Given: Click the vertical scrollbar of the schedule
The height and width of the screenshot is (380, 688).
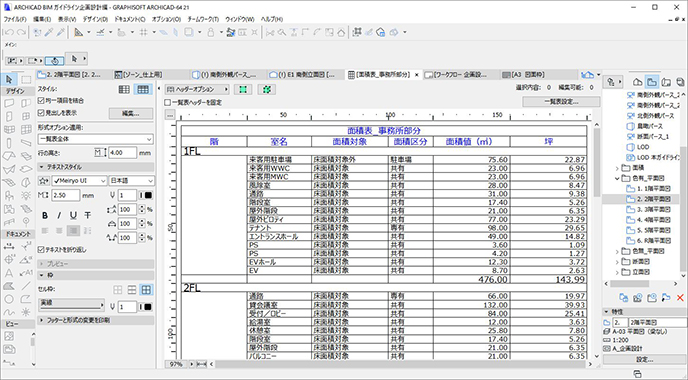Looking at the screenshot, I should (597, 240).
